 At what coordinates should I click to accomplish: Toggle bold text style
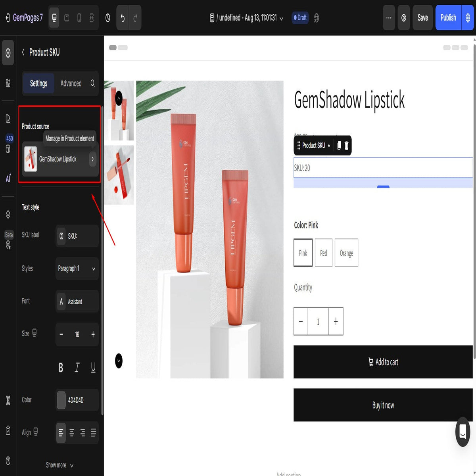61,368
